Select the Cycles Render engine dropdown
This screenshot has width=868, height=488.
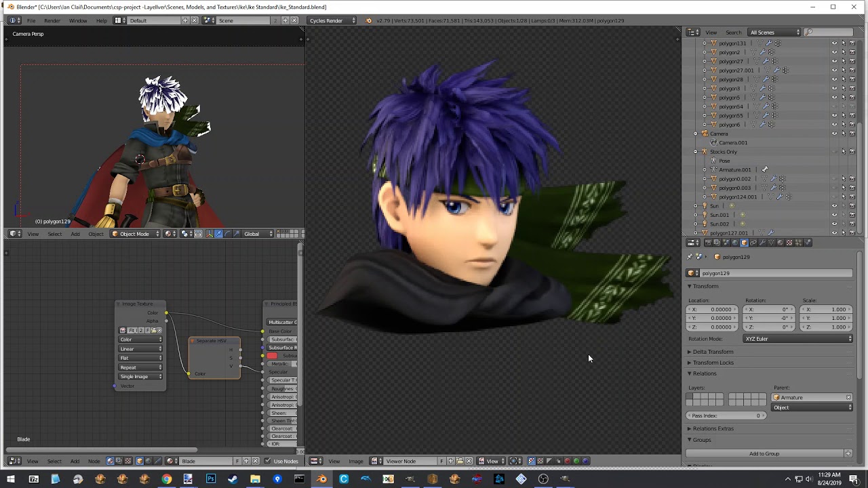point(332,20)
